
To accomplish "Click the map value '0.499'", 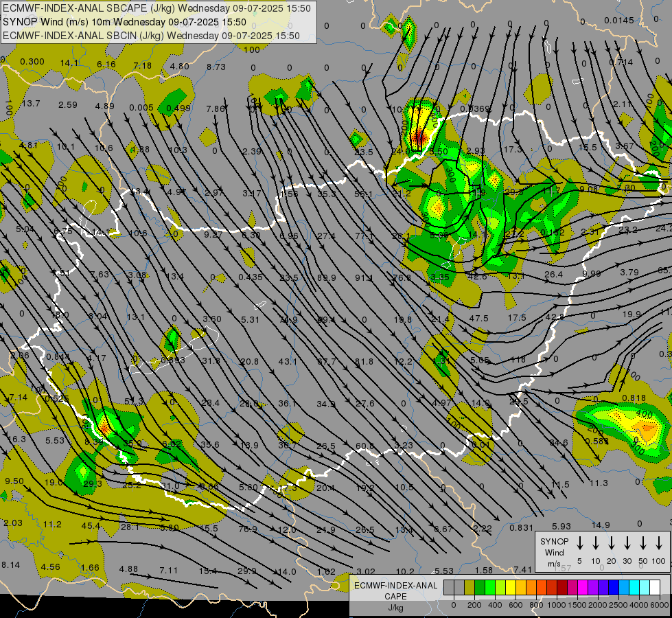I will tap(178, 108).
